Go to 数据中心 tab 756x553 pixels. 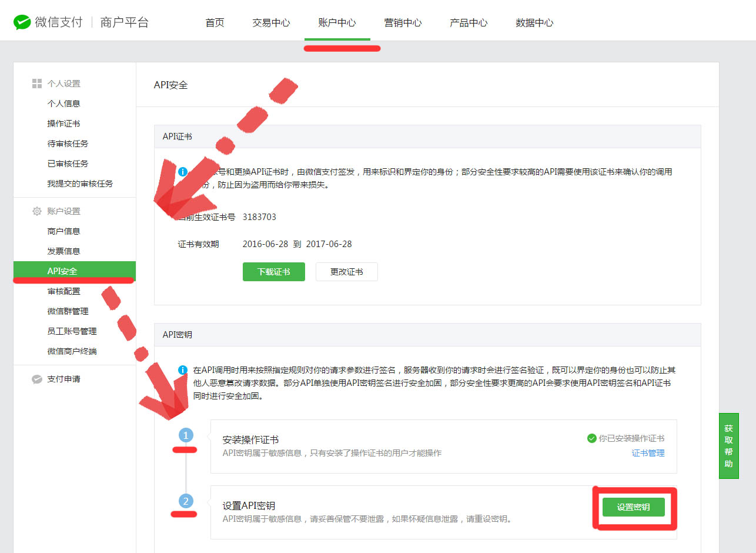point(534,23)
